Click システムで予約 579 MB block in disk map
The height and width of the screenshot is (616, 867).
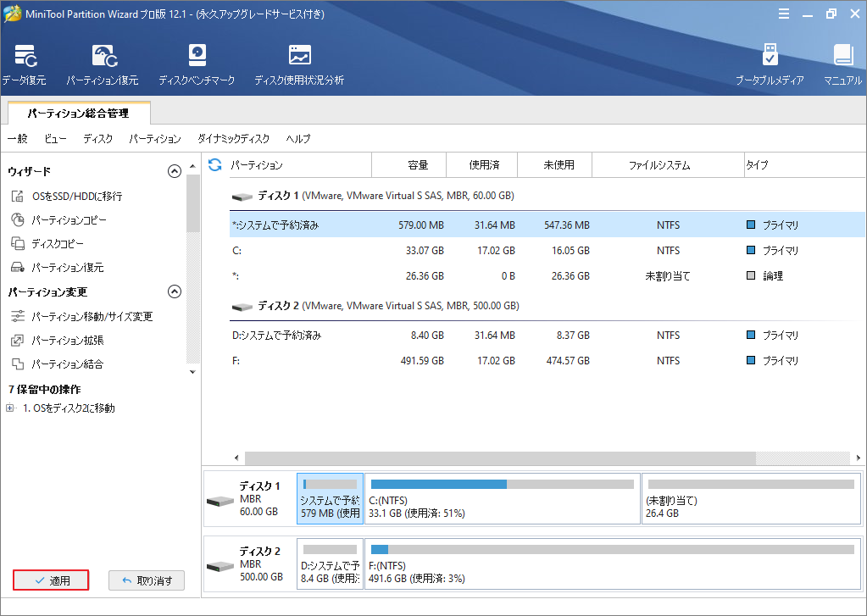click(x=330, y=499)
